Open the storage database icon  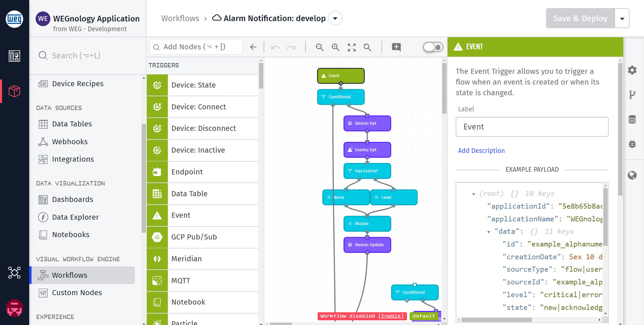click(x=632, y=119)
